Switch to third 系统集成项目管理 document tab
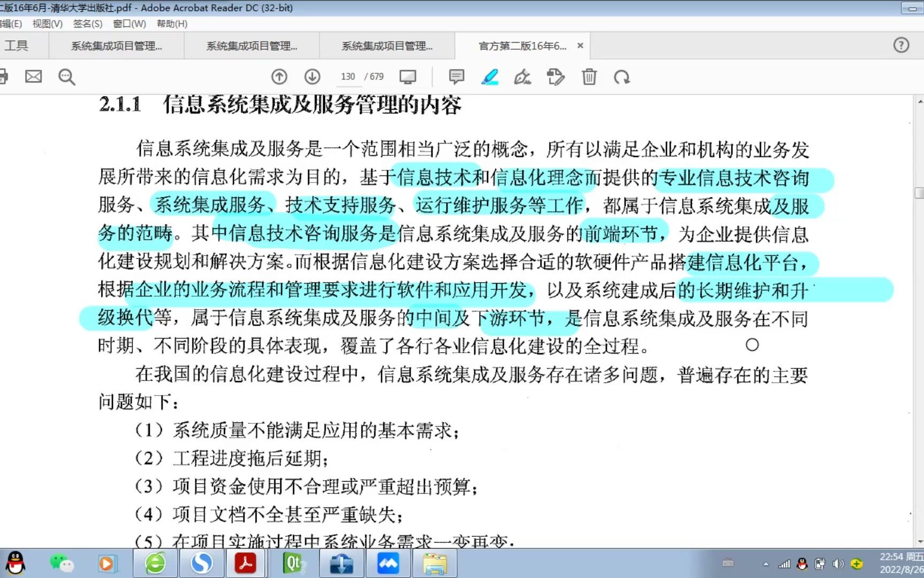 click(x=387, y=46)
